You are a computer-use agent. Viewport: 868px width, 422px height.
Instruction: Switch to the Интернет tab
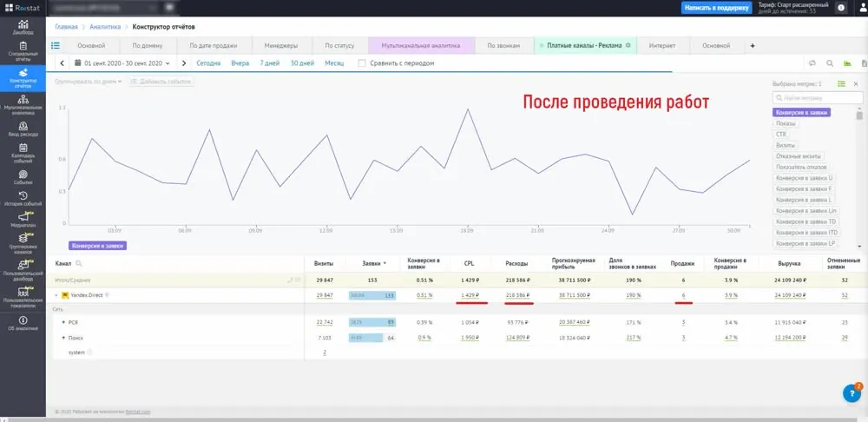662,46
